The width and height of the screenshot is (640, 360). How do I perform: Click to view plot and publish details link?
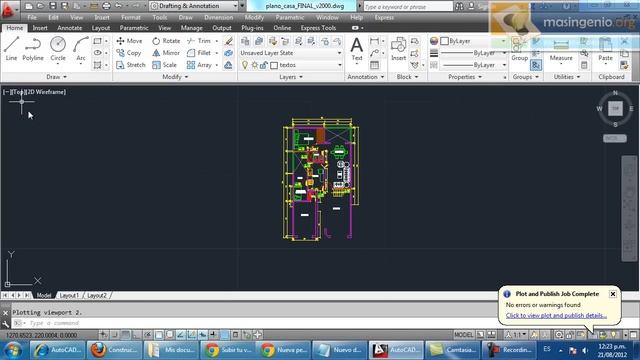point(556,316)
